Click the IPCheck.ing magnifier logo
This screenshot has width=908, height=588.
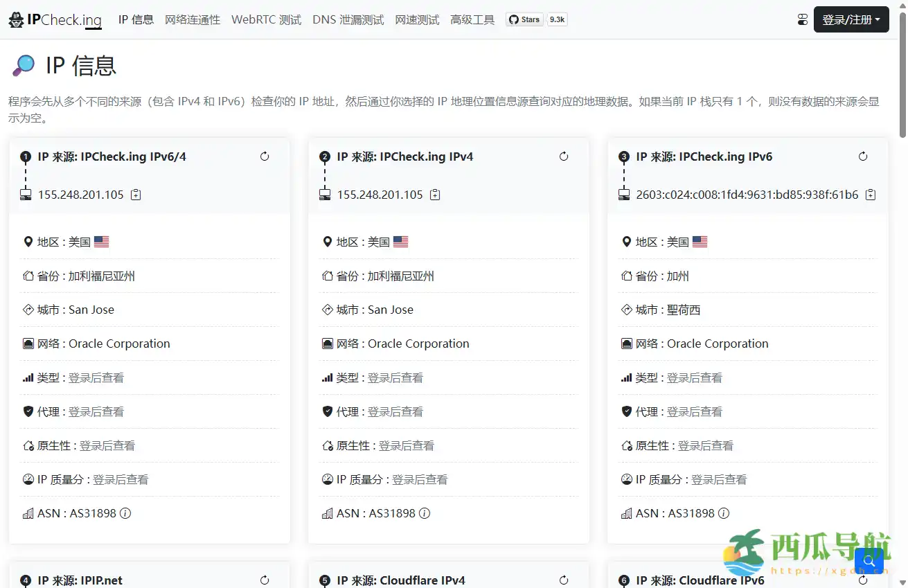click(15, 19)
